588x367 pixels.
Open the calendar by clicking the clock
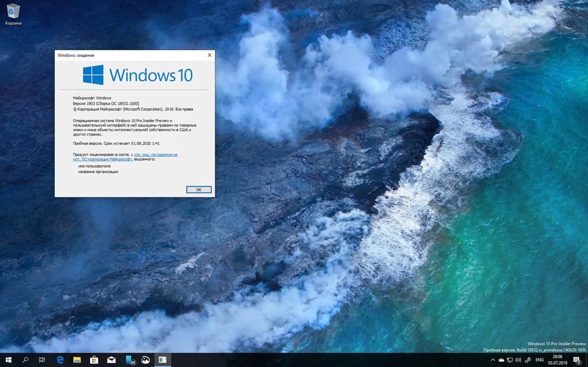(557, 360)
